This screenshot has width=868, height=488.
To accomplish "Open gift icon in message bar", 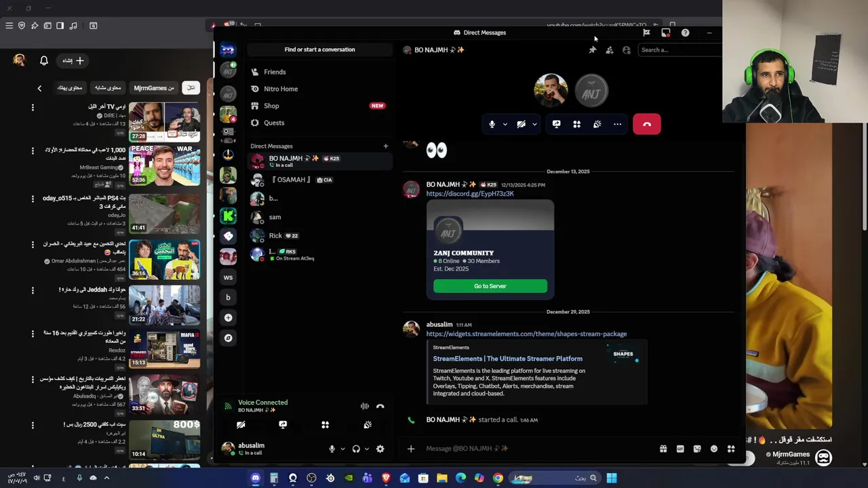I will coord(663,449).
